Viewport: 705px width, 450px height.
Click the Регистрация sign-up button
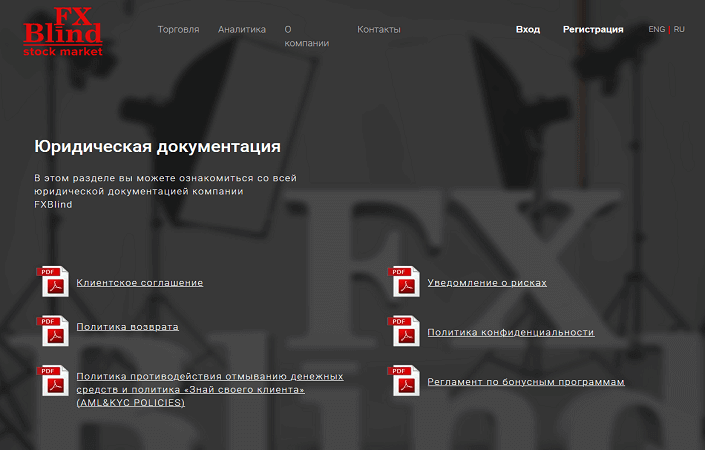(593, 30)
